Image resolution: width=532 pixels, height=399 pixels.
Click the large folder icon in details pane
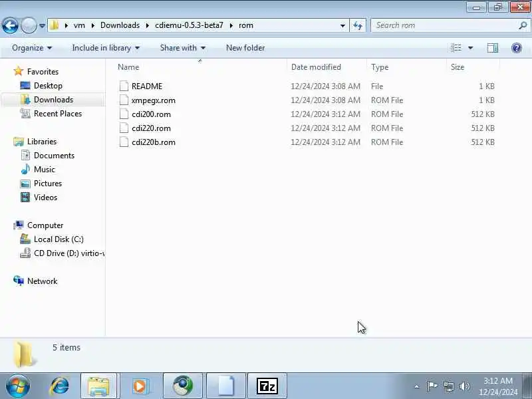coord(24,354)
